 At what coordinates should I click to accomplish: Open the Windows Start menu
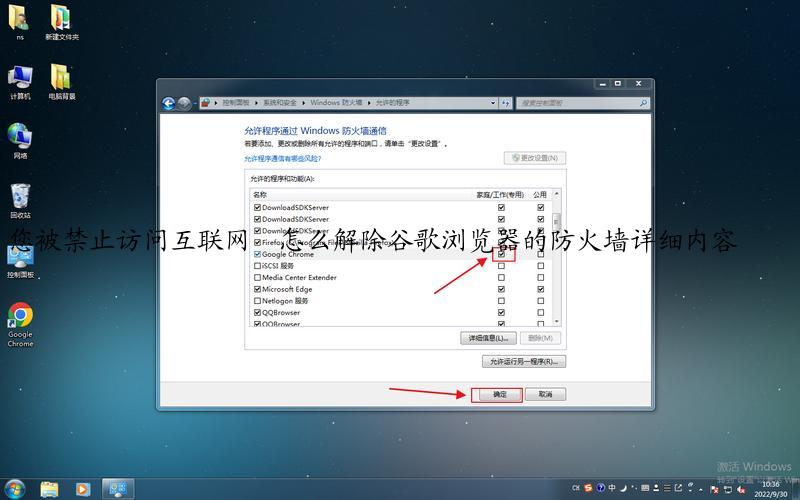click(14, 489)
